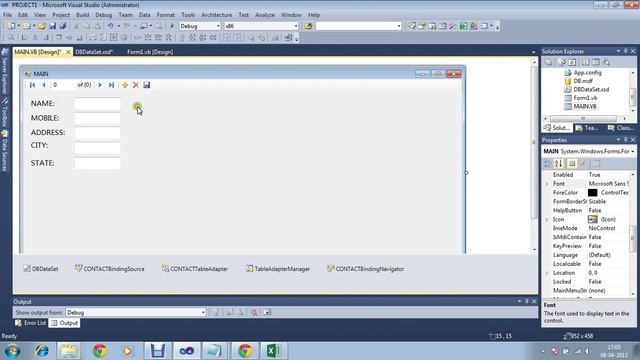Switch to DBDataSet.xsd tab
The height and width of the screenshot is (360, 640).
(94, 52)
